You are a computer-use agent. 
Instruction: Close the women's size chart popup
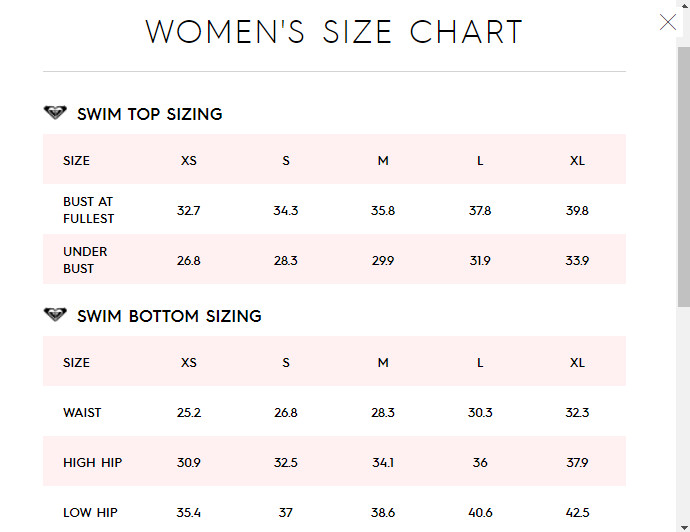[x=668, y=22]
